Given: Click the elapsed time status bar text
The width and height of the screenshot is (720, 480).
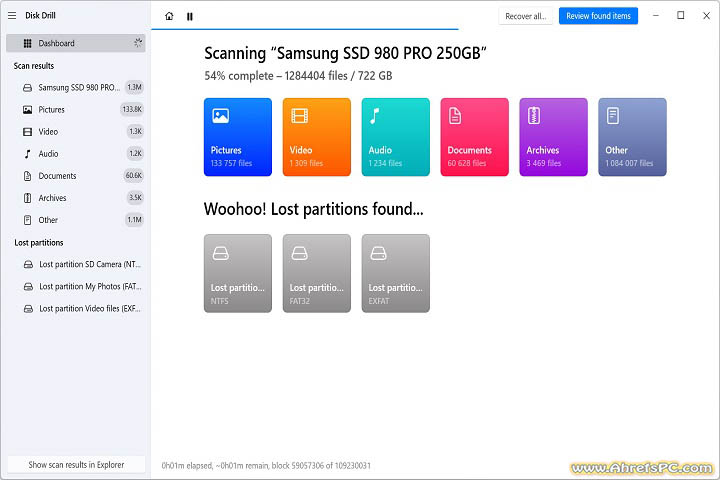Looking at the screenshot, I should click(266, 465).
